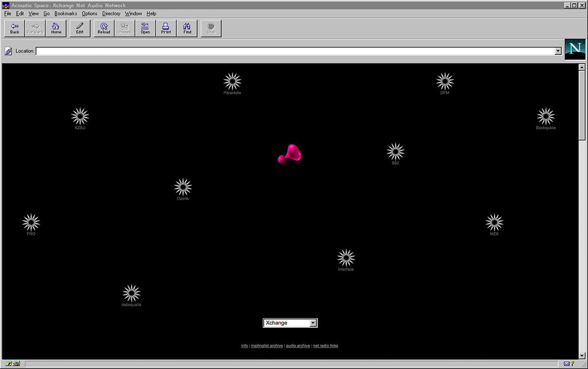The image size is (588, 369).
Task: Open the KZSU star node
Action: click(x=80, y=117)
